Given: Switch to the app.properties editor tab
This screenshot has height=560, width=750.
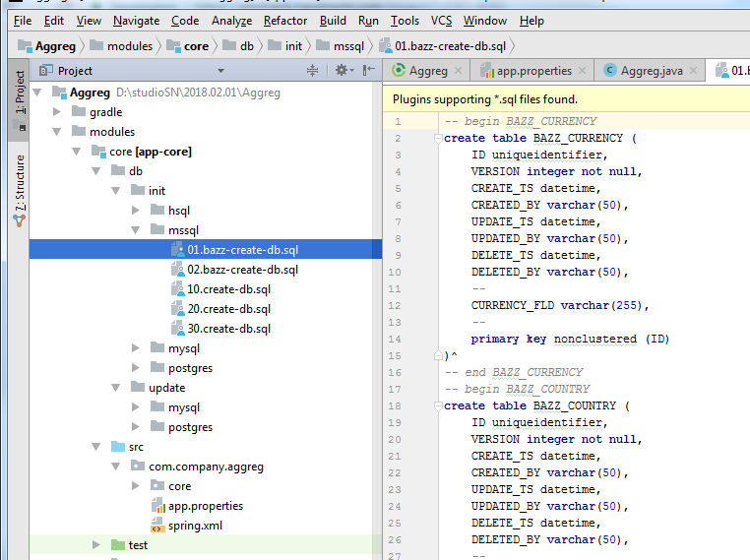Looking at the screenshot, I should click(x=532, y=71).
